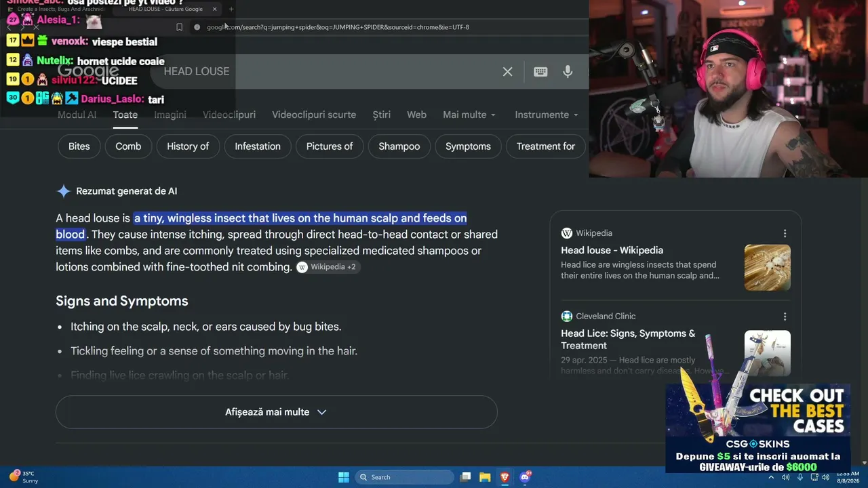Select the Infestation suggestion chip
This screenshot has width=868, height=488.
258,146
